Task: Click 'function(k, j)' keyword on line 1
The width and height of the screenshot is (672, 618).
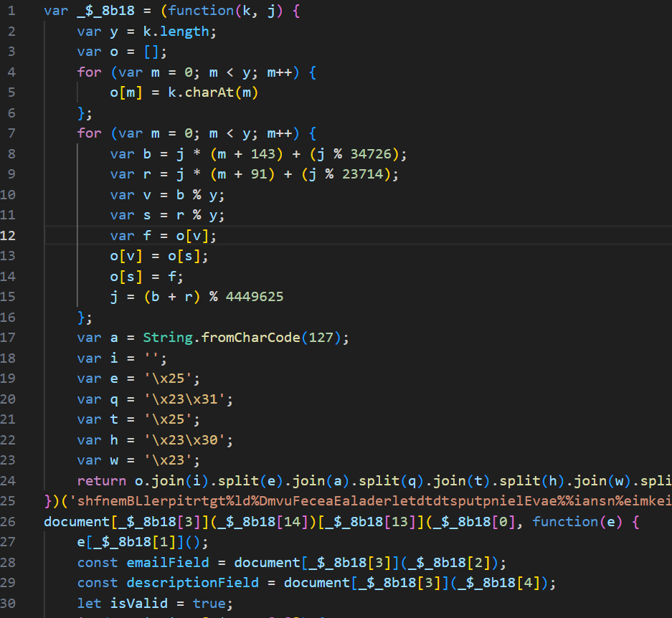Action: click(225, 11)
